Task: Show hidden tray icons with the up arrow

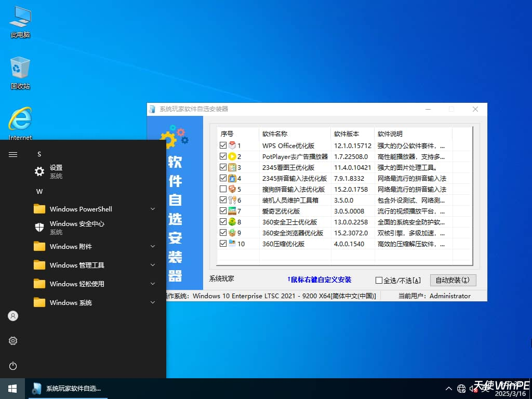Action: tap(448, 389)
